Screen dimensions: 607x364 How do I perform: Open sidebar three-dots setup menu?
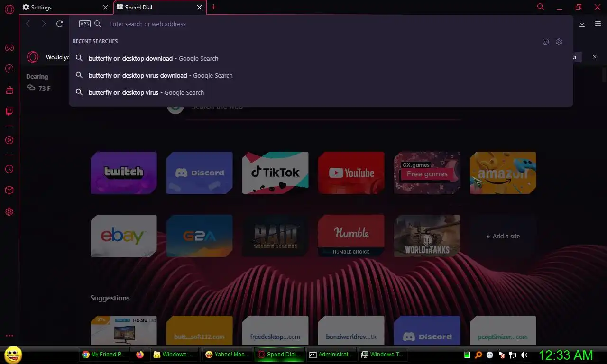pyautogui.click(x=9, y=336)
